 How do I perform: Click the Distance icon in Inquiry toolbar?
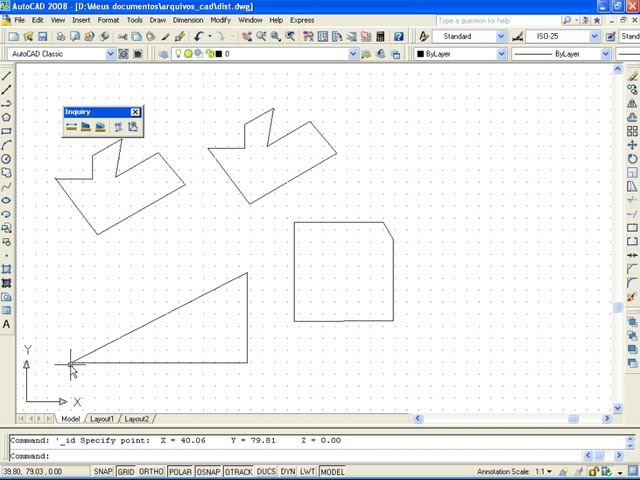[71, 127]
